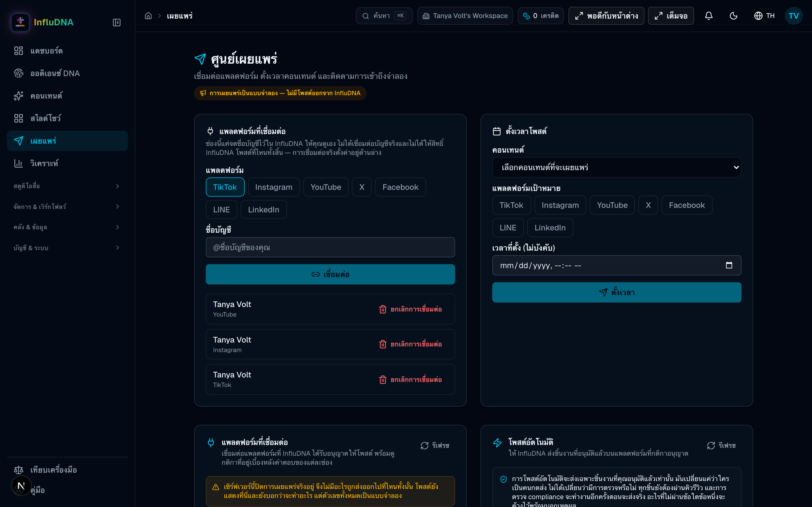Go to ออดิเอนซ์ DNA in the sidebar
812x507 pixels.
click(67, 73)
